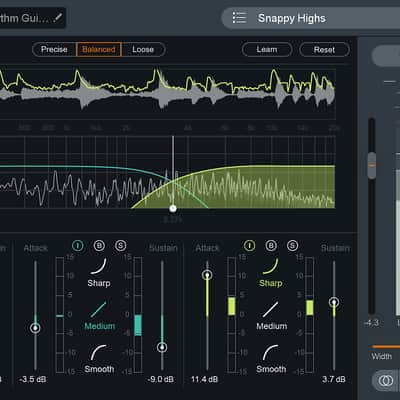Screen dimensions: 400x400
Task: Click the -3.5 dB attack value
Action: coord(32,379)
